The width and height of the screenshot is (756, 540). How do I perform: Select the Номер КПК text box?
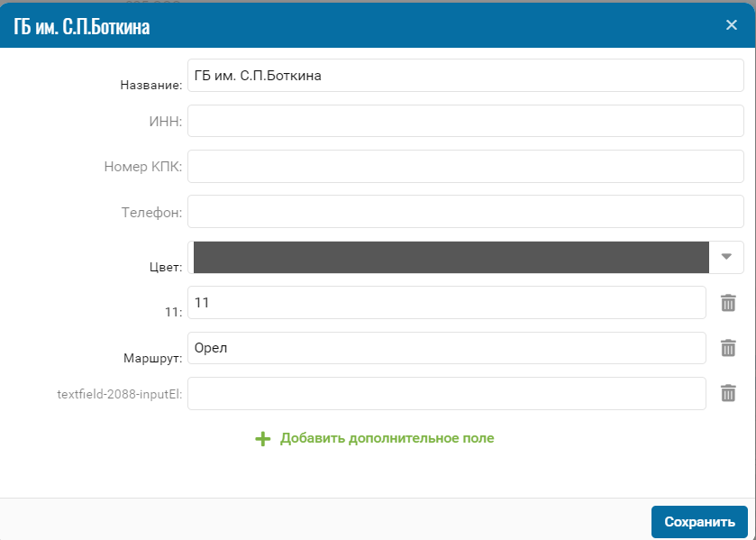(465, 166)
